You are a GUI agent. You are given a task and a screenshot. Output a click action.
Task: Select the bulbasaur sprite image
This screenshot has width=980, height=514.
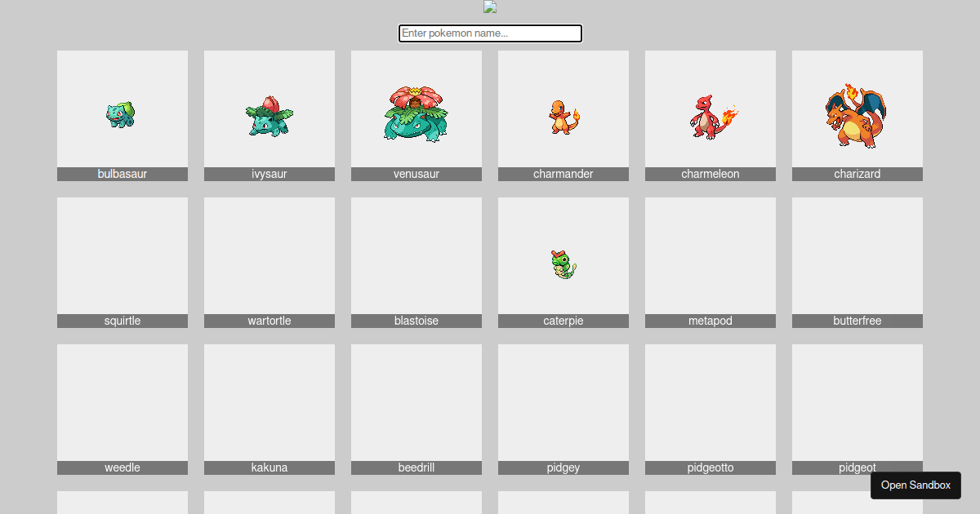[122, 114]
